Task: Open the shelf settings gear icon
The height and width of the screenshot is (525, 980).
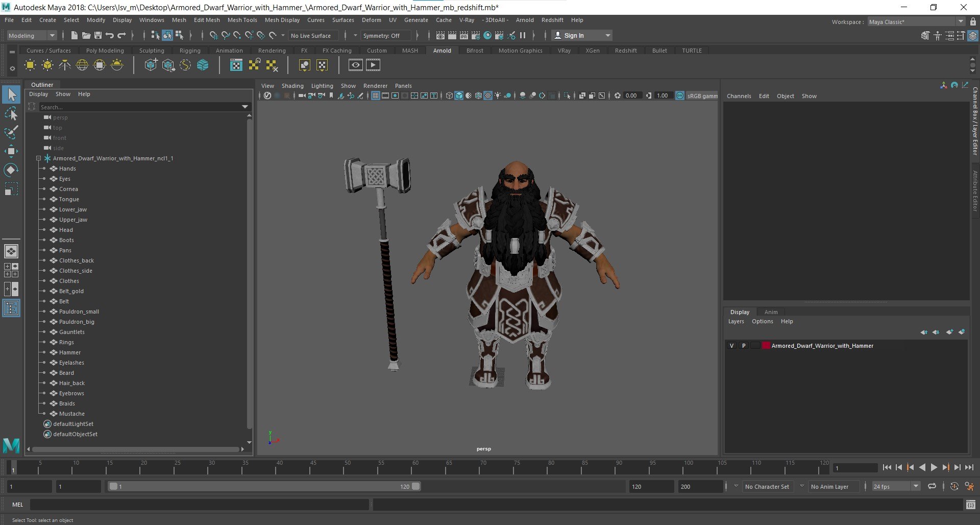Action: coord(12,68)
